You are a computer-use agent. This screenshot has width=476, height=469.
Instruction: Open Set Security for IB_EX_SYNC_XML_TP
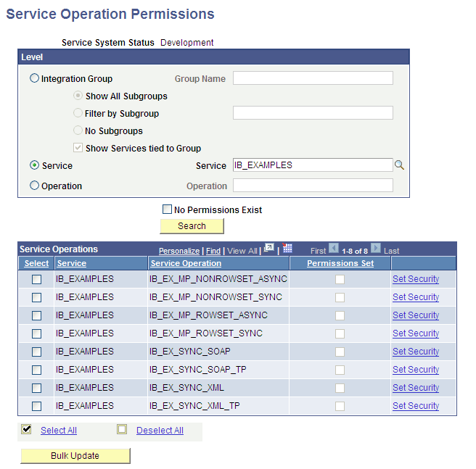click(x=416, y=406)
